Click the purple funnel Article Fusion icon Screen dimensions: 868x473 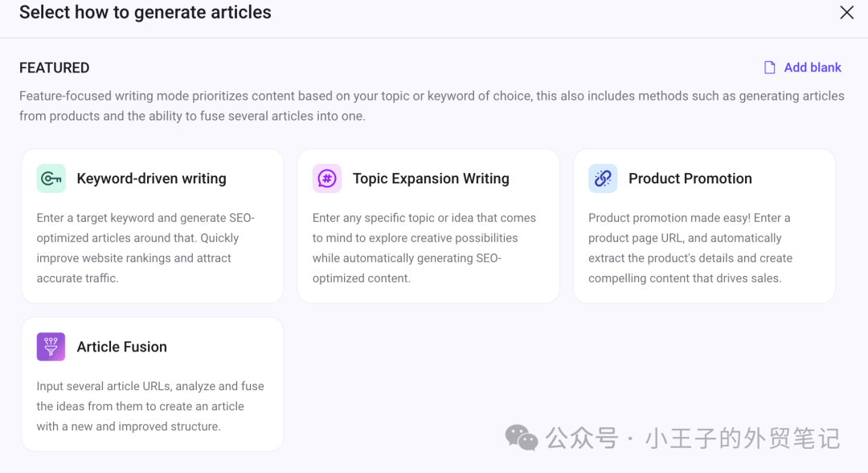click(x=51, y=347)
